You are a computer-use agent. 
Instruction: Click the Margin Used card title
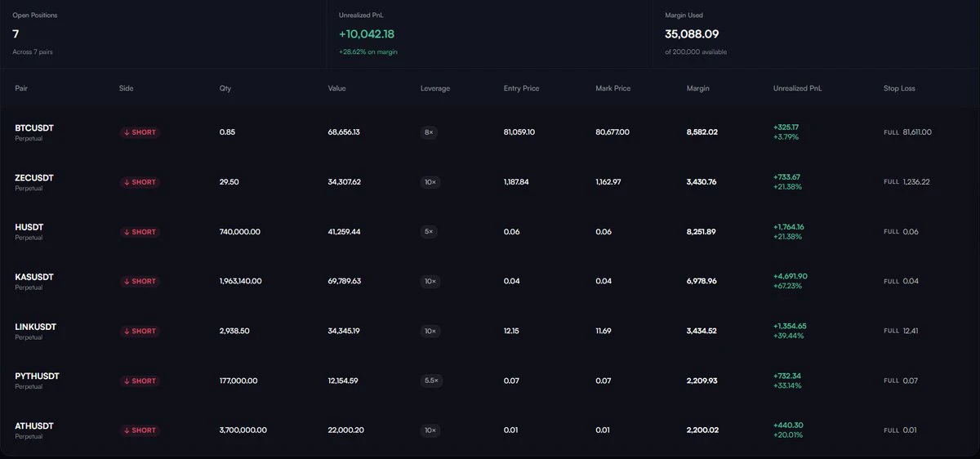(684, 15)
